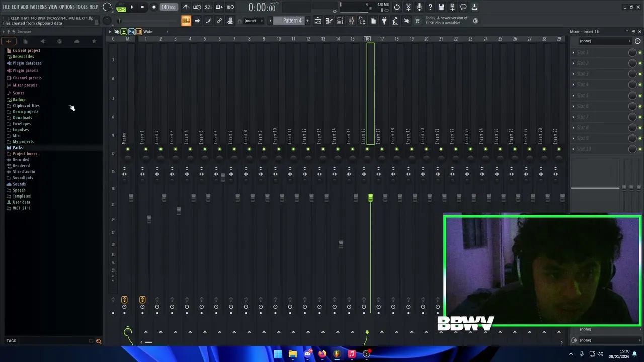Open Slot 7 plugin options arrow
The image size is (644, 362).
573,117
